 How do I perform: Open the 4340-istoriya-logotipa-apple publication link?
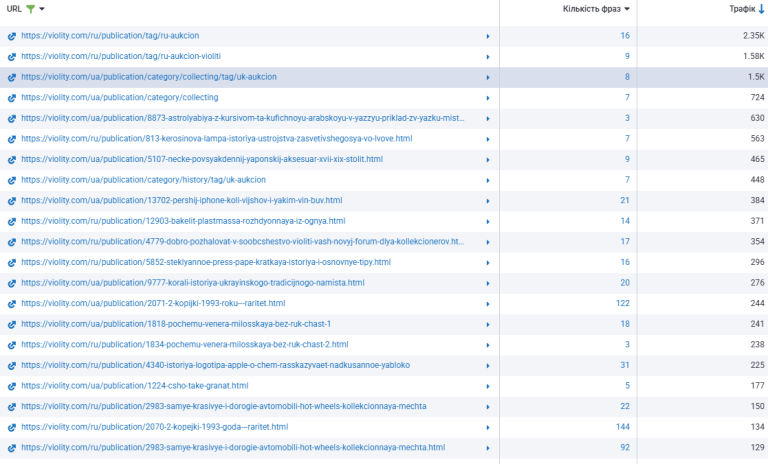pyautogui.click(x=216, y=365)
